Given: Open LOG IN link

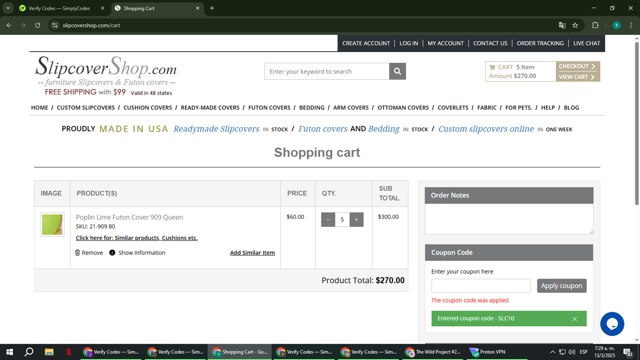Looking at the screenshot, I should pyautogui.click(x=409, y=43).
